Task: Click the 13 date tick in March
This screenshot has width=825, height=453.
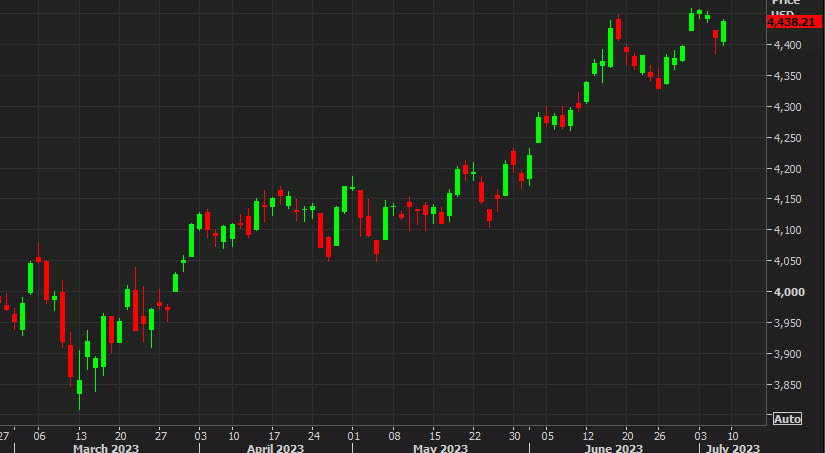Action: [79, 435]
